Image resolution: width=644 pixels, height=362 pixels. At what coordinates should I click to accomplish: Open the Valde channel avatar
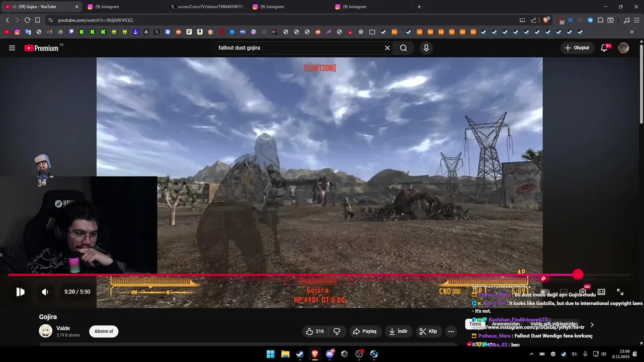[x=46, y=331]
